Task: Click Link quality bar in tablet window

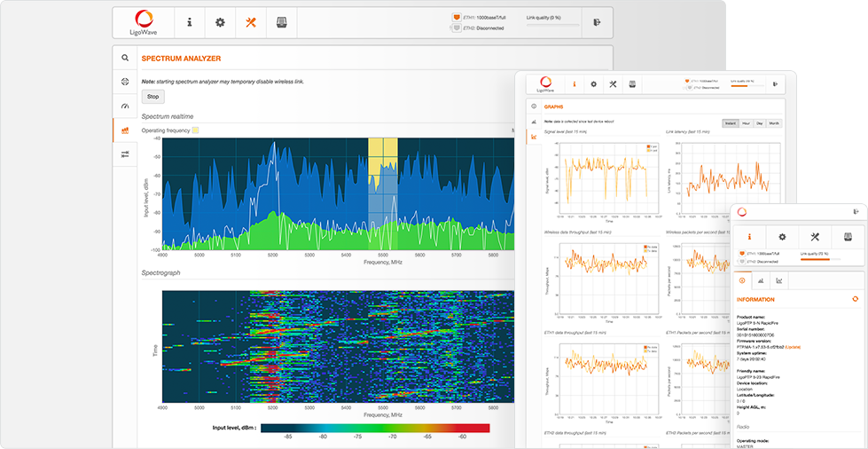Action: click(x=747, y=85)
